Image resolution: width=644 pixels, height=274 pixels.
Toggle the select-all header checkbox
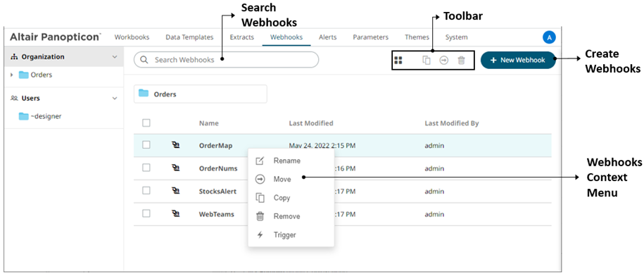click(x=146, y=123)
